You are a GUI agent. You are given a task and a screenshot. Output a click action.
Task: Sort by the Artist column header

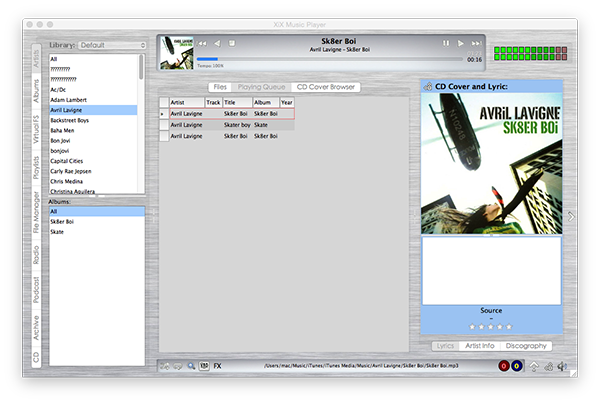(186, 103)
